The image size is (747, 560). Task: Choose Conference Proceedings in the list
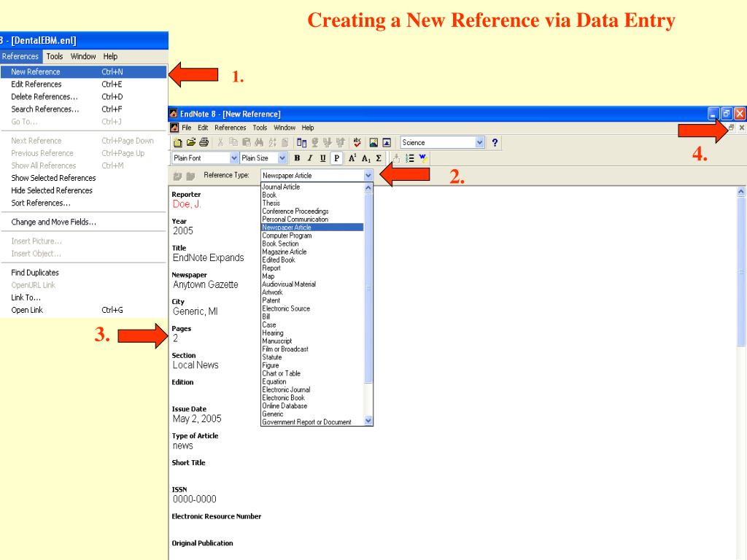295,211
